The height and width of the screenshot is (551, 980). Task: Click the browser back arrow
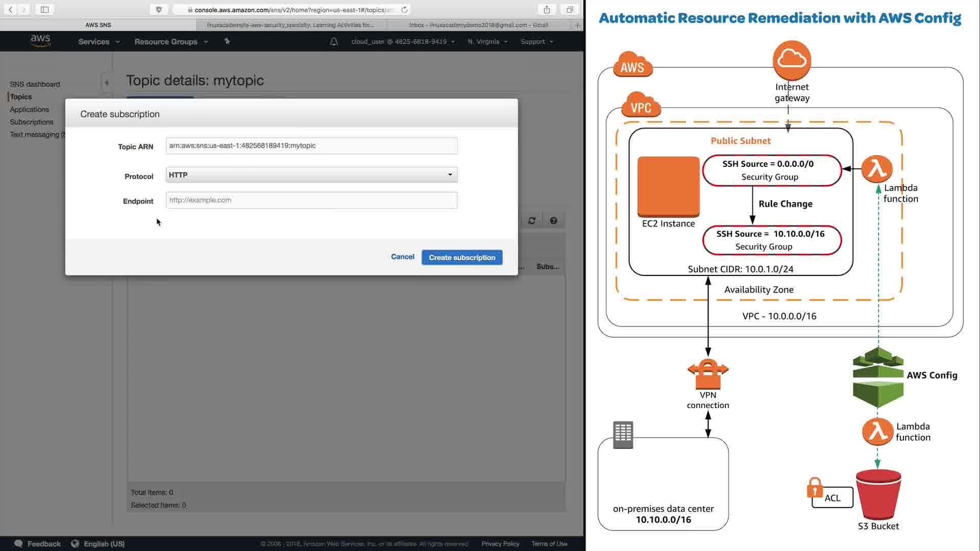pyautogui.click(x=10, y=10)
